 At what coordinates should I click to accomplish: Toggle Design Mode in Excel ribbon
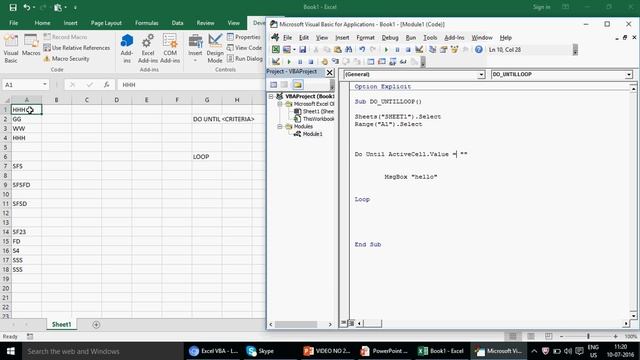click(215, 49)
